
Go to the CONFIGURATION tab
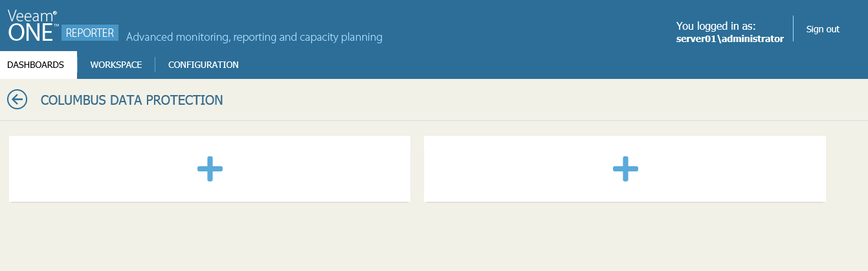tap(203, 65)
